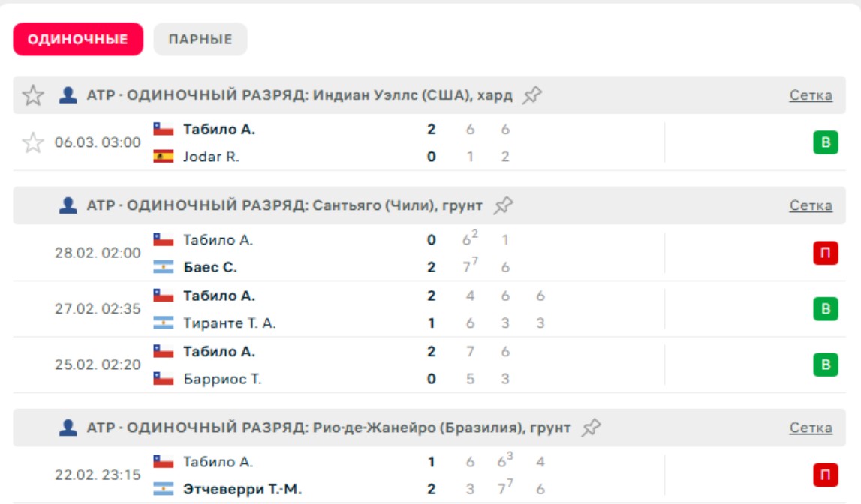Favorite the Табило vs Jodar match
Viewport: 861px width, 504px height.
click(33, 142)
